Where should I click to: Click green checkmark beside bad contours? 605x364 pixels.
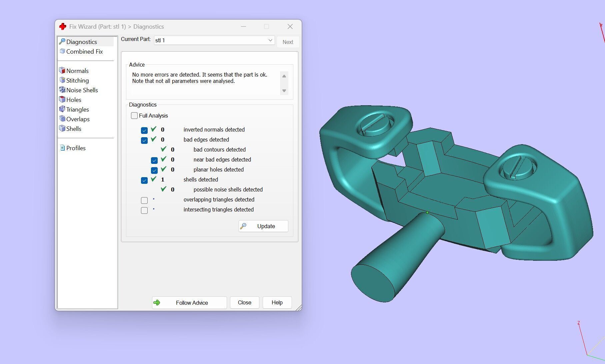coord(164,149)
